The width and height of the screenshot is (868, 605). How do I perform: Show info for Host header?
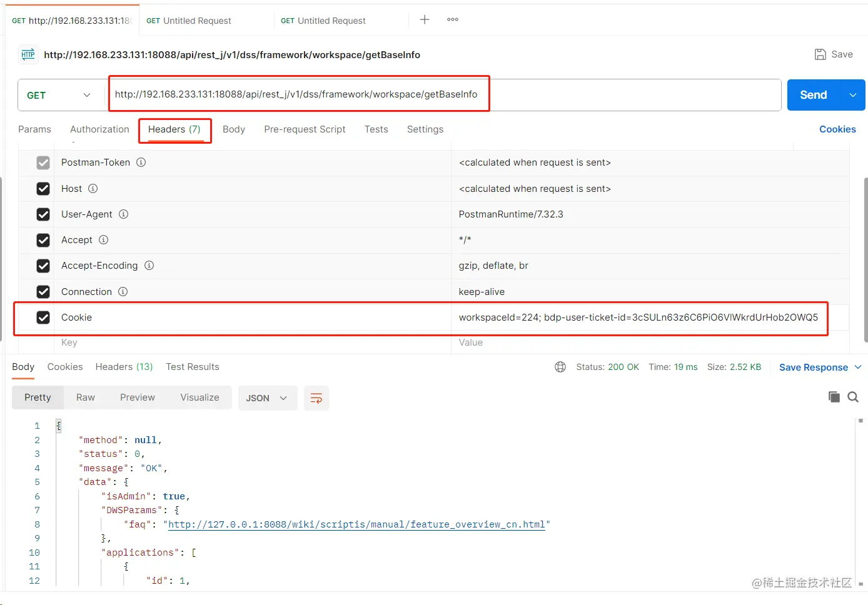click(x=93, y=189)
